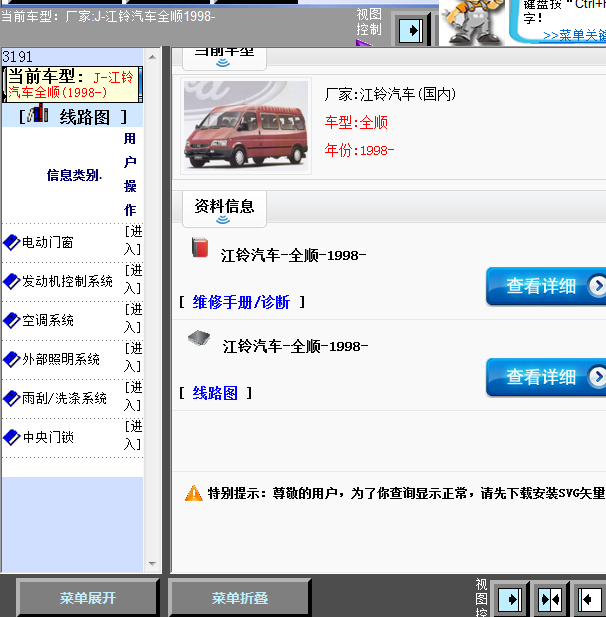The image size is (606, 617).
Task: Click the bottom view control double-arrow center icon
Action: coord(551,600)
